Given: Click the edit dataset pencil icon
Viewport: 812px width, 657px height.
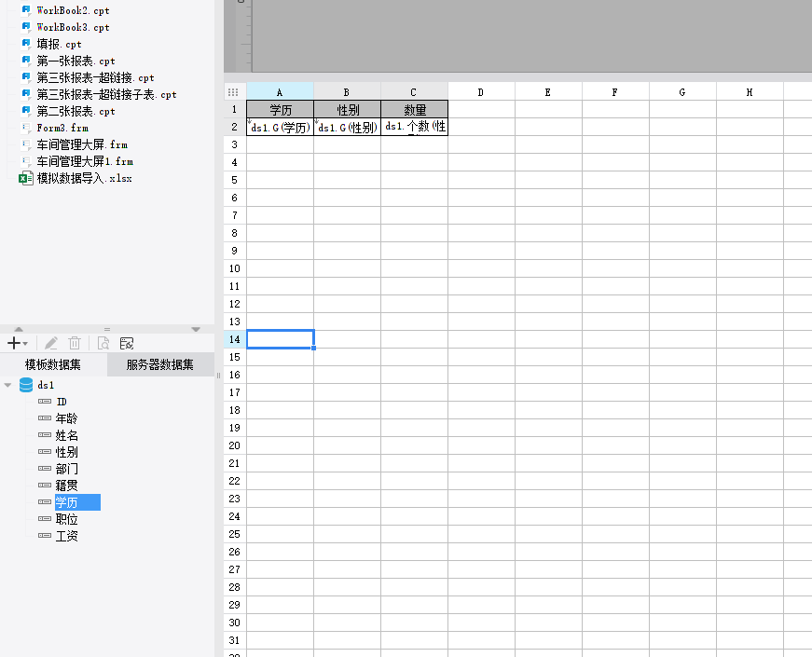Looking at the screenshot, I should click(x=50, y=343).
